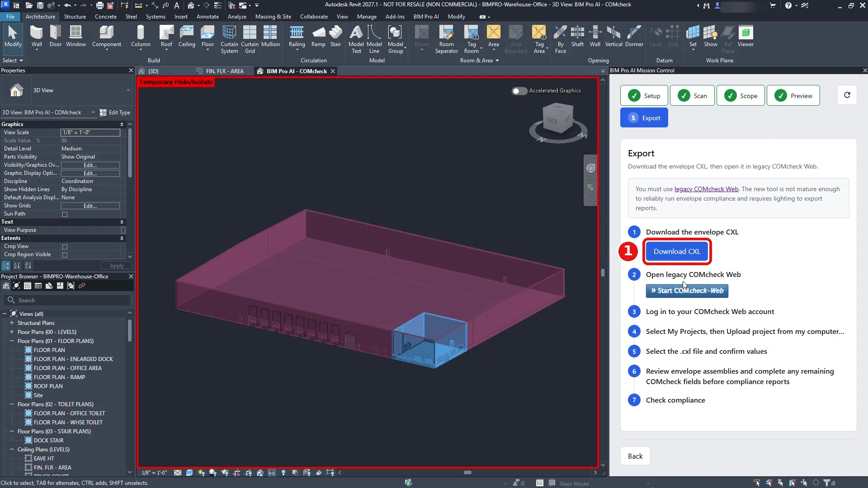
Task: Select the Model Text tool
Action: (x=356, y=39)
